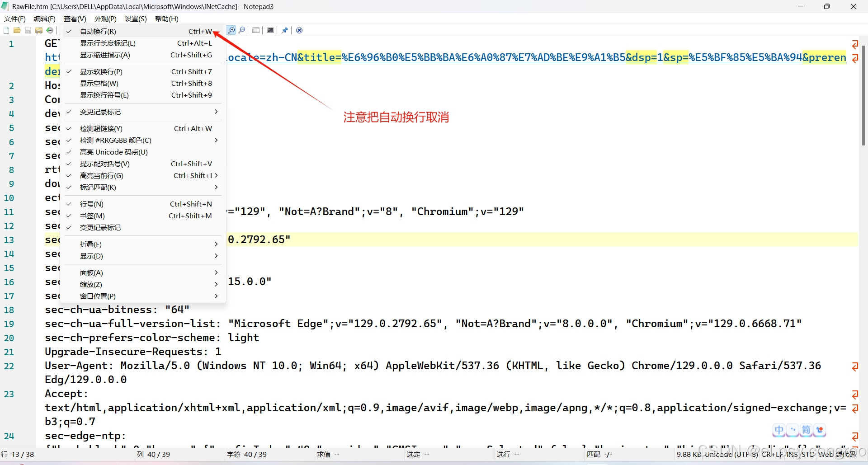Click the CR+LF line ending status field
Viewport: 868px width, 465px height.
click(x=772, y=454)
